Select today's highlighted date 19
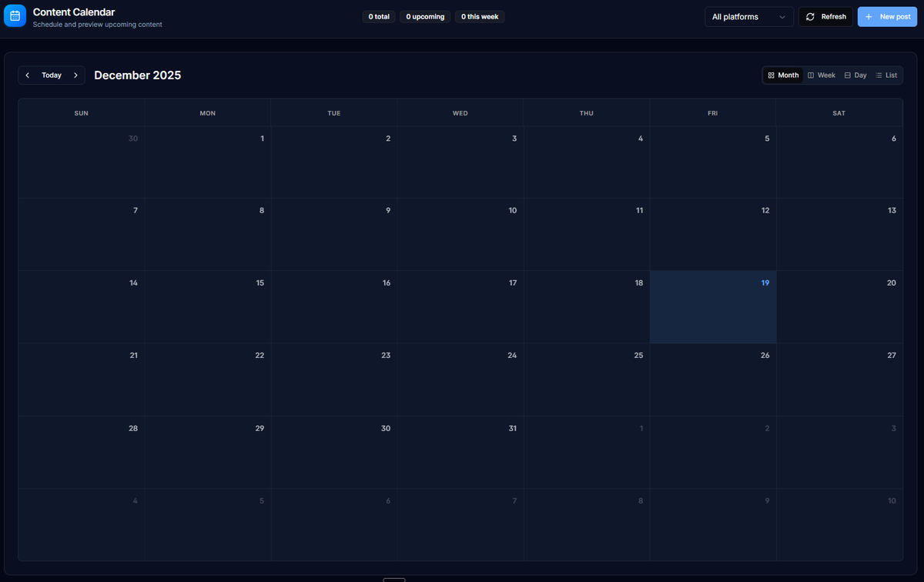924x582 pixels. click(x=713, y=306)
